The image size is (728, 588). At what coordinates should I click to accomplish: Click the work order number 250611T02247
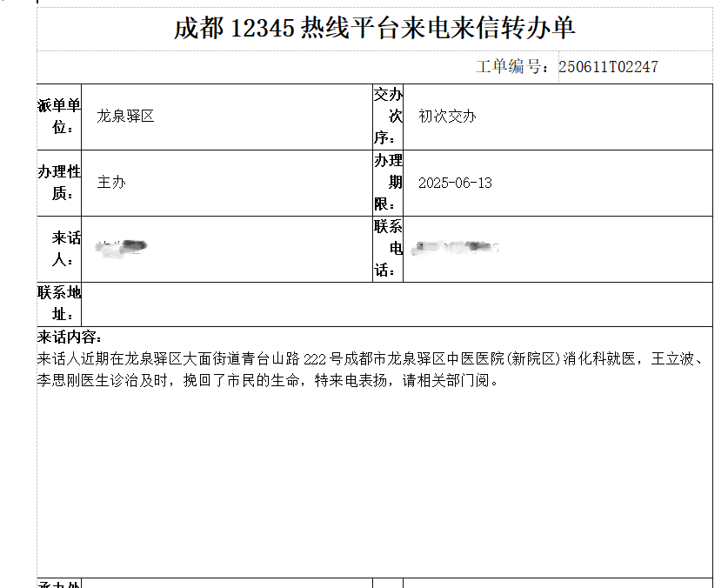pos(608,67)
